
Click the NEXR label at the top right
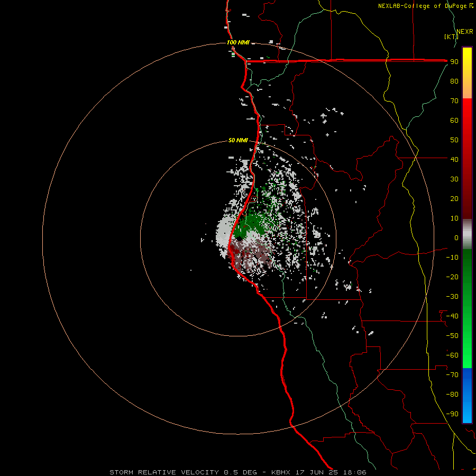click(x=464, y=32)
